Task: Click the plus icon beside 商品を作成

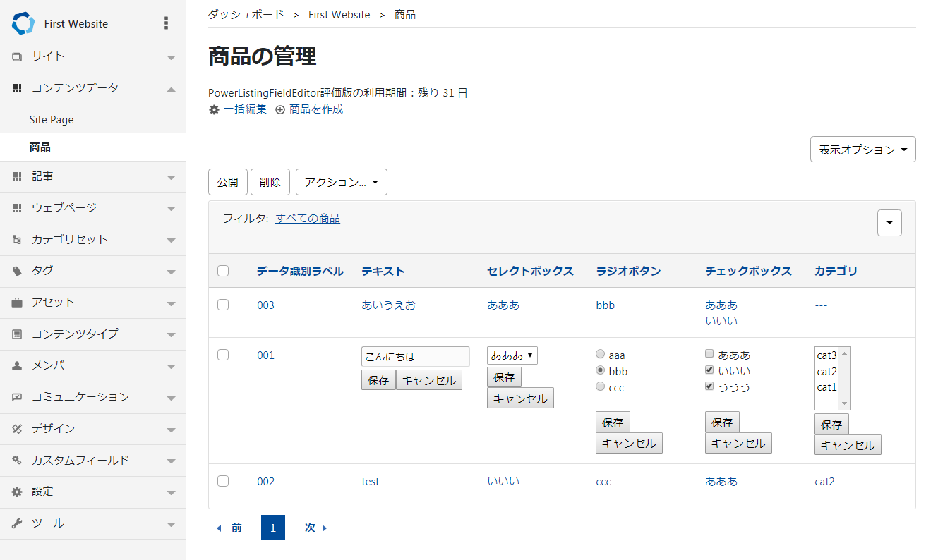Action: tap(280, 109)
